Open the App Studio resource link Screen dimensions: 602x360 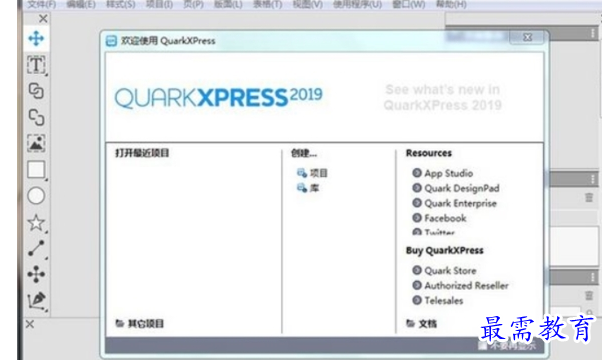(x=443, y=173)
